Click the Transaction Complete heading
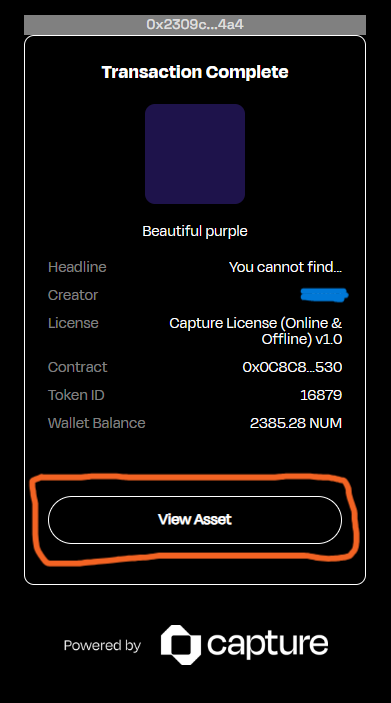Viewport: 391px width, 703px height. [x=195, y=72]
